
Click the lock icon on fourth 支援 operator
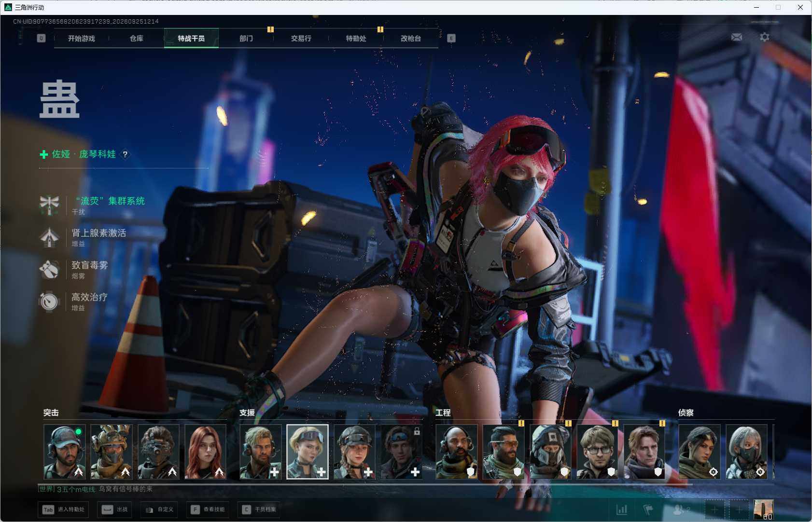(x=417, y=431)
